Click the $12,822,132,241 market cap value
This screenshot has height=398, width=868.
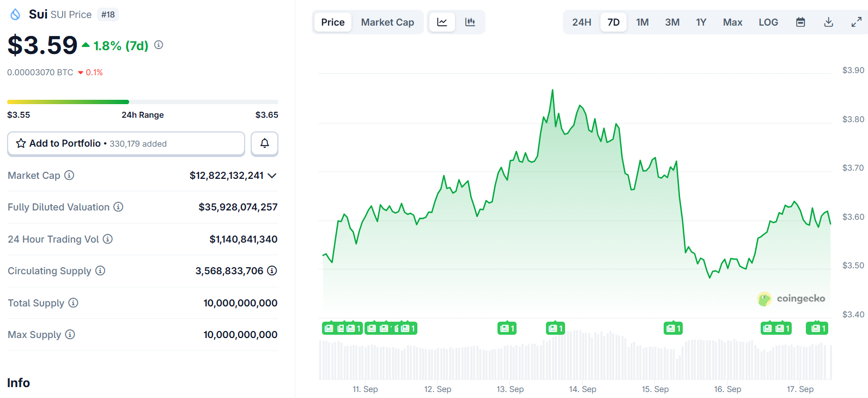[227, 176]
